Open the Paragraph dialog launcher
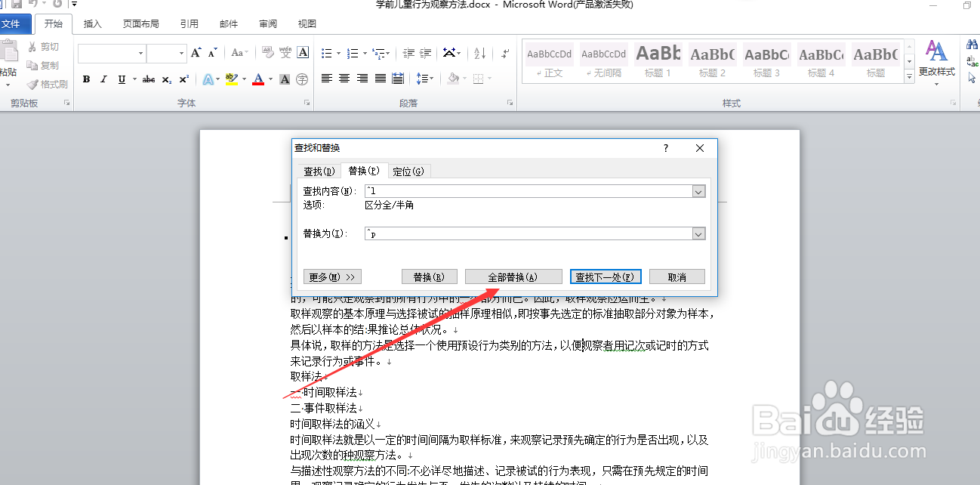This screenshot has width=980, height=485. (x=508, y=103)
